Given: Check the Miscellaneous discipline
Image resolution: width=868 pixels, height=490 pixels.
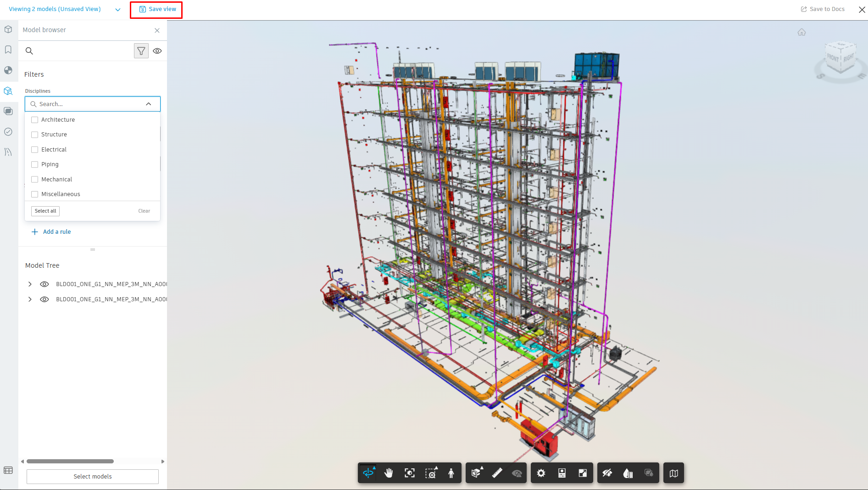Looking at the screenshot, I should pyautogui.click(x=34, y=194).
